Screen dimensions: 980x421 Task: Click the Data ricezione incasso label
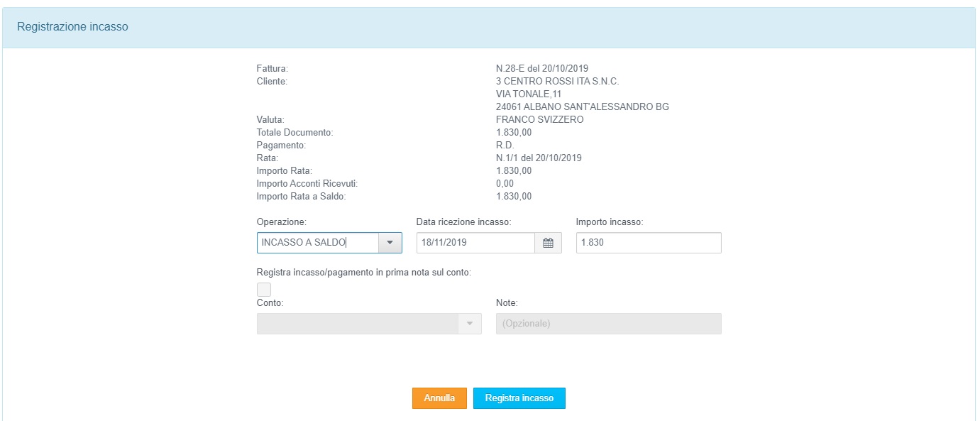point(463,222)
